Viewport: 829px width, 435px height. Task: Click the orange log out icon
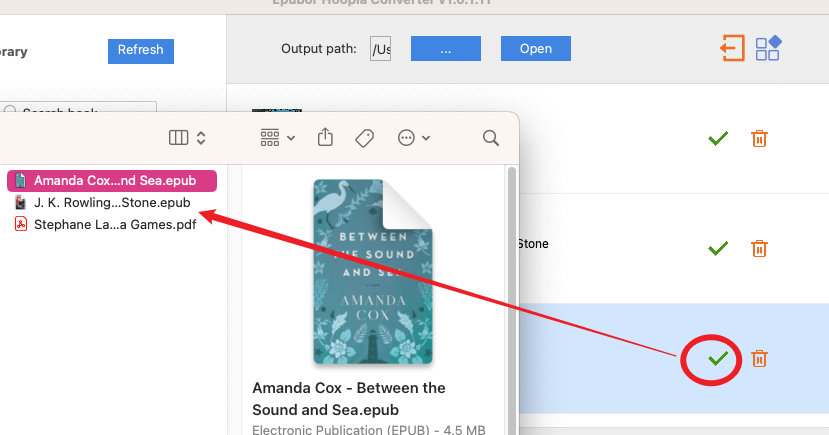733,48
